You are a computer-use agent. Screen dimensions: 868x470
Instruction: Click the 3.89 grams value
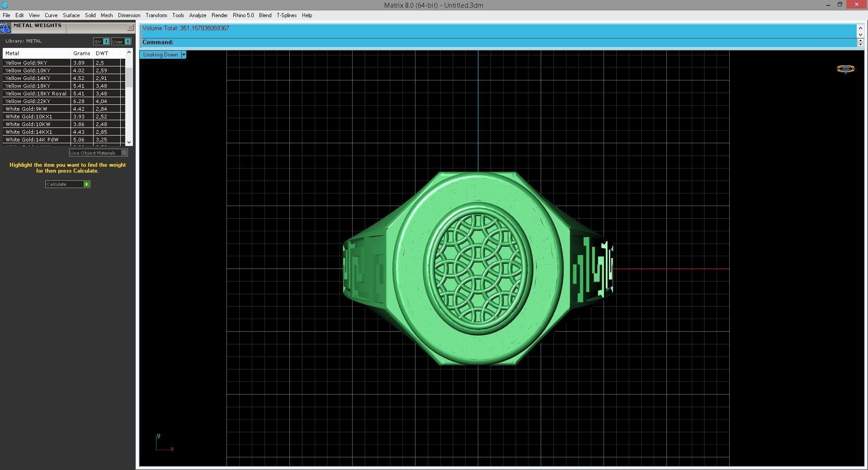click(x=79, y=63)
